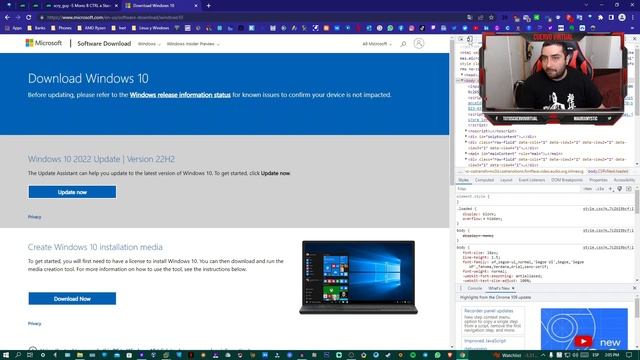Click the new style rule plus icon
640x360 pixels.
tap(611, 189)
